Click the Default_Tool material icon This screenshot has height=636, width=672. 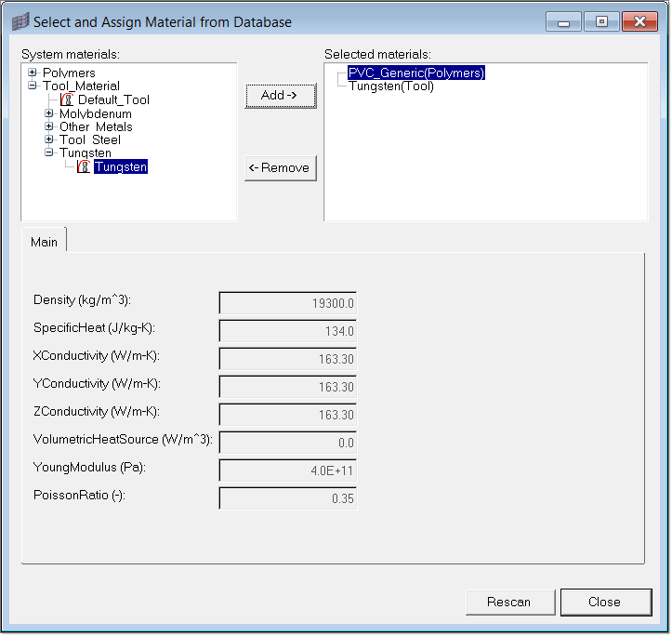tap(67, 99)
